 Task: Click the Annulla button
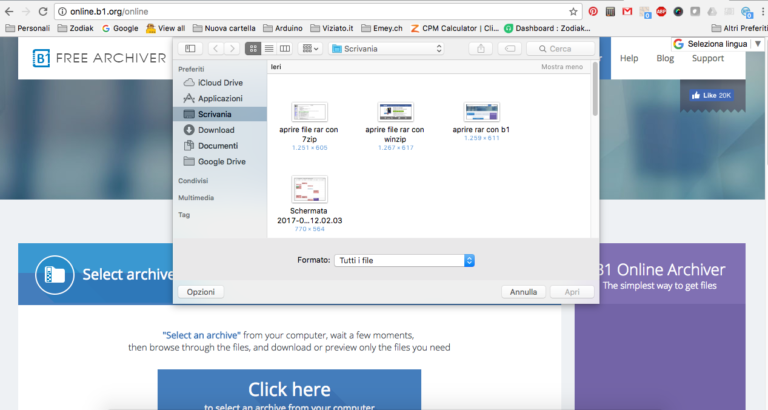[523, 292]
